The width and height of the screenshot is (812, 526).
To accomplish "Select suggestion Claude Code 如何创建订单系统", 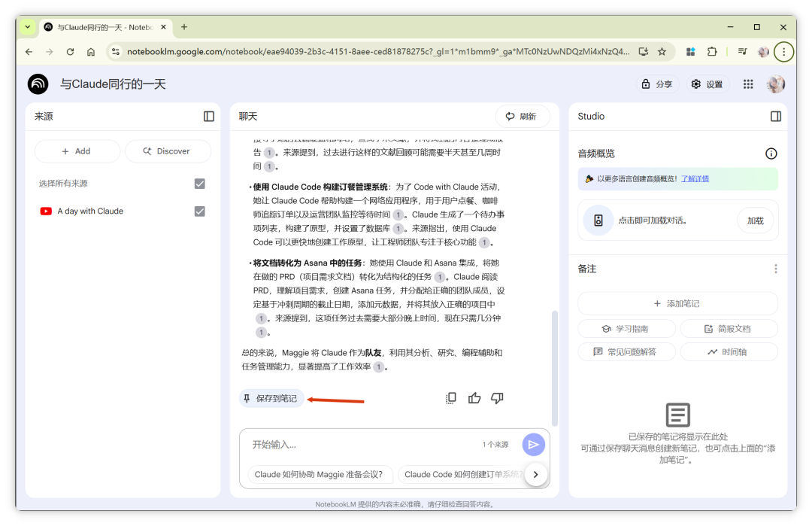I will tap(461, 474).
